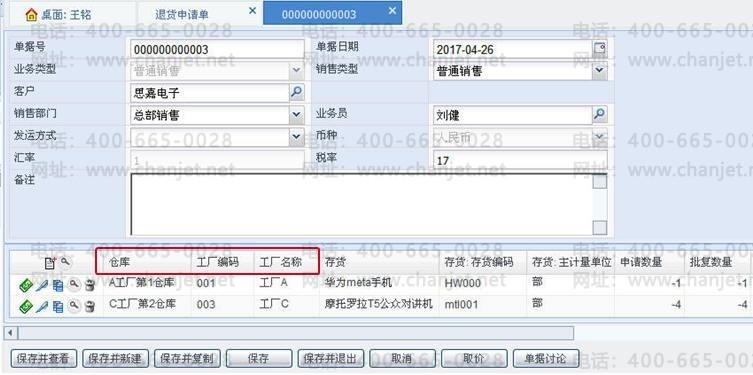Image resolution: width=753 pixels, height=375 pixels.
Task: Click the 保存 button
Action: click(x=259, y=358)
